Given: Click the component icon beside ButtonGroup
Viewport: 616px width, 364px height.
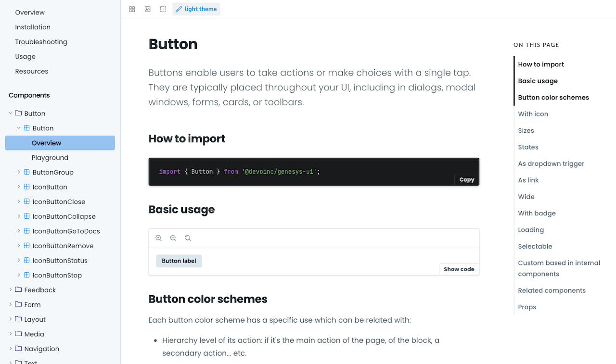Looking at the screenshot, I should (26, 172).
